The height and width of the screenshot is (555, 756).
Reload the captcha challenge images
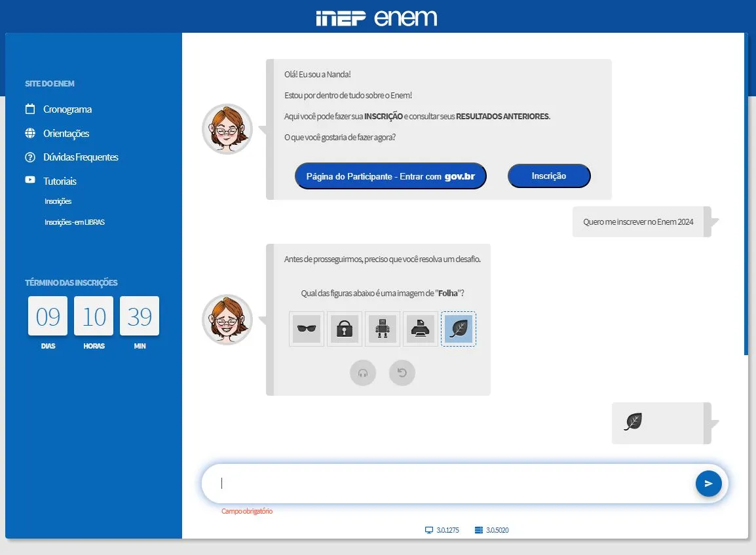pyautogui.click(x=402, y=373)
